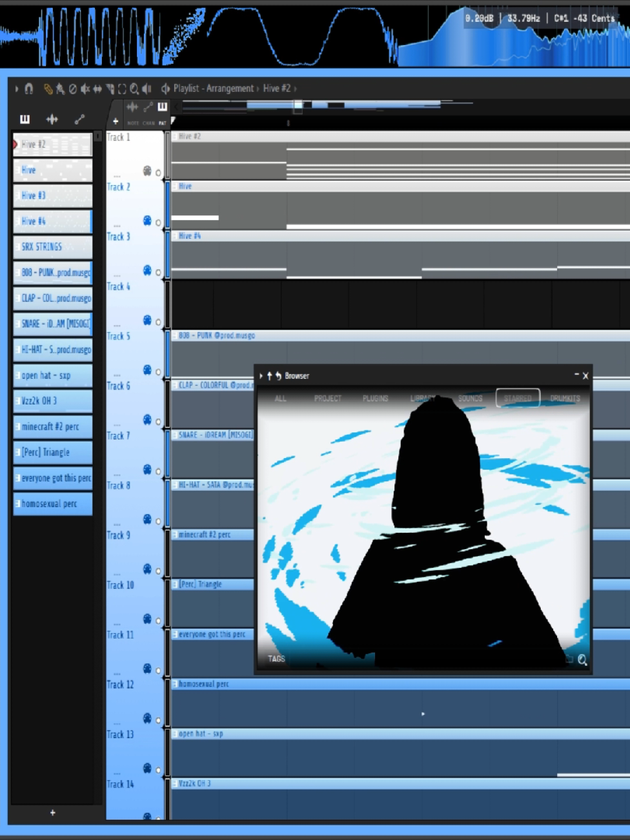Open Track 5 color palette icon
Image resolution: width=630 pixels, height=840 pixels.
point(147,370)
